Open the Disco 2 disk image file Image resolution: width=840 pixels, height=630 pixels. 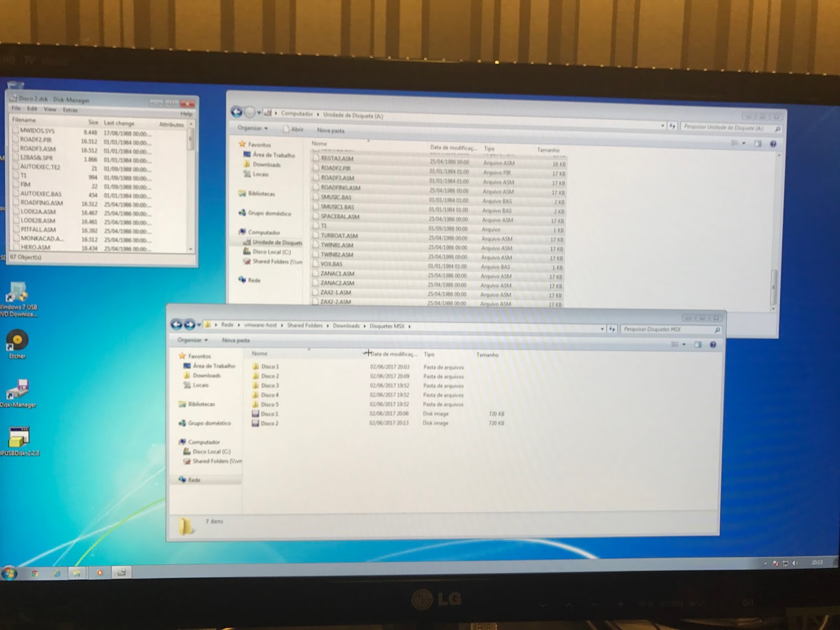pos(269,423)
